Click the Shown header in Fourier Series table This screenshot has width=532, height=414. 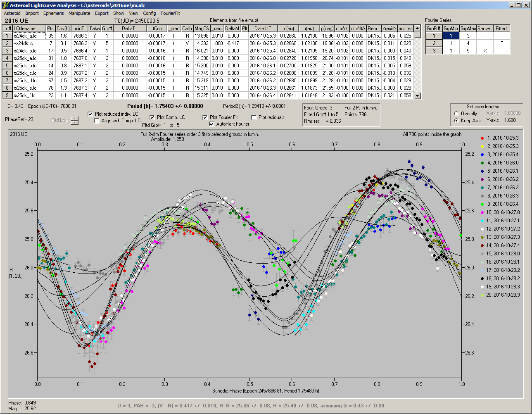484,29
